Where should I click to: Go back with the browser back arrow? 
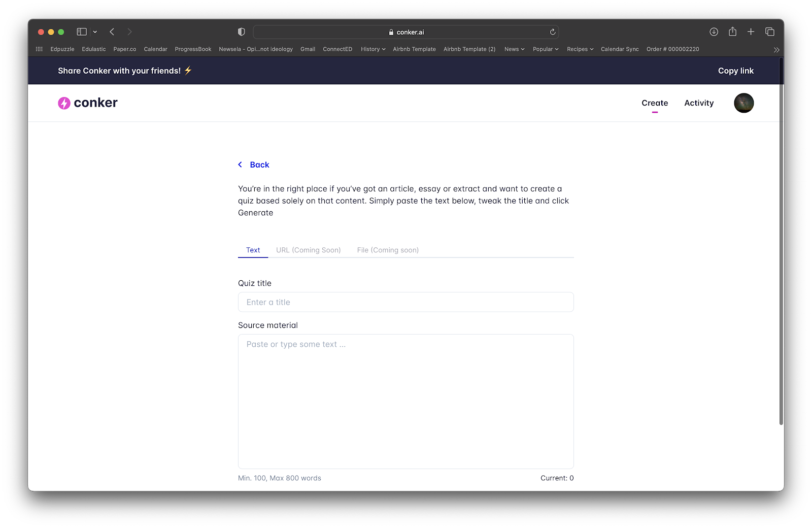112,31
